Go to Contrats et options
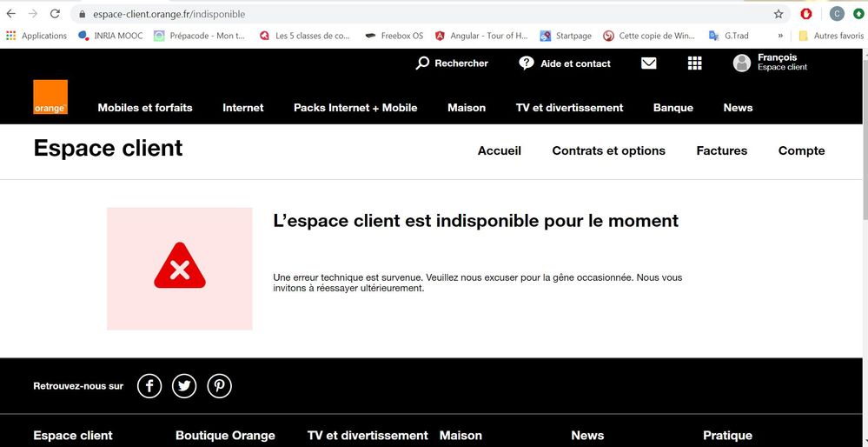Image resolution: width=868 pixels, height=447 pixels. [608, 150]
